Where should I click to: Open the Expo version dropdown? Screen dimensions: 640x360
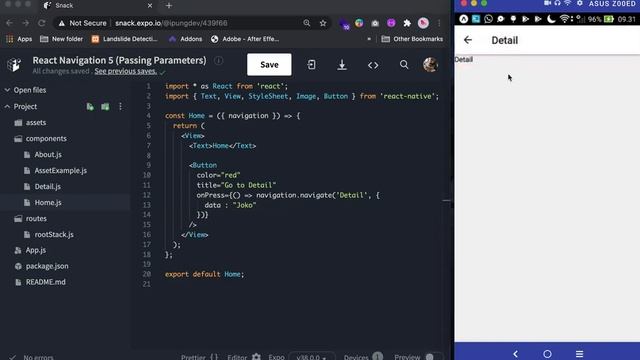pos(312,357)
